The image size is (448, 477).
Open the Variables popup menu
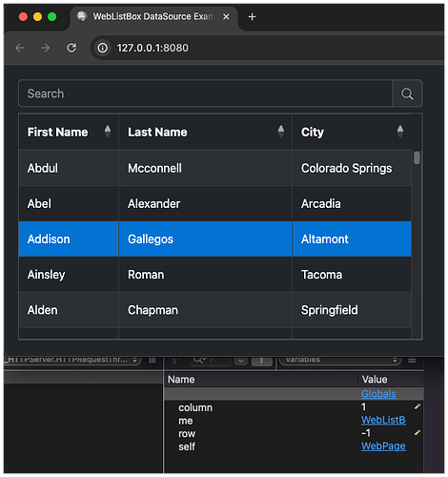pos(340,360)
